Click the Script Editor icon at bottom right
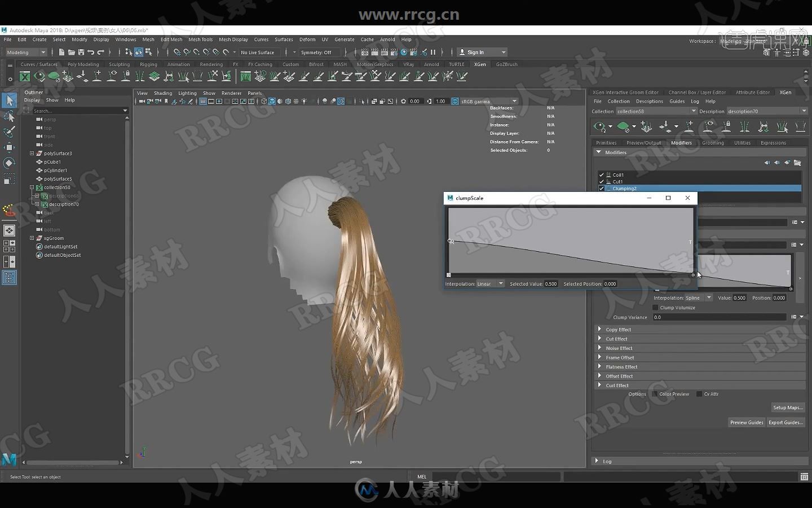 804,477
